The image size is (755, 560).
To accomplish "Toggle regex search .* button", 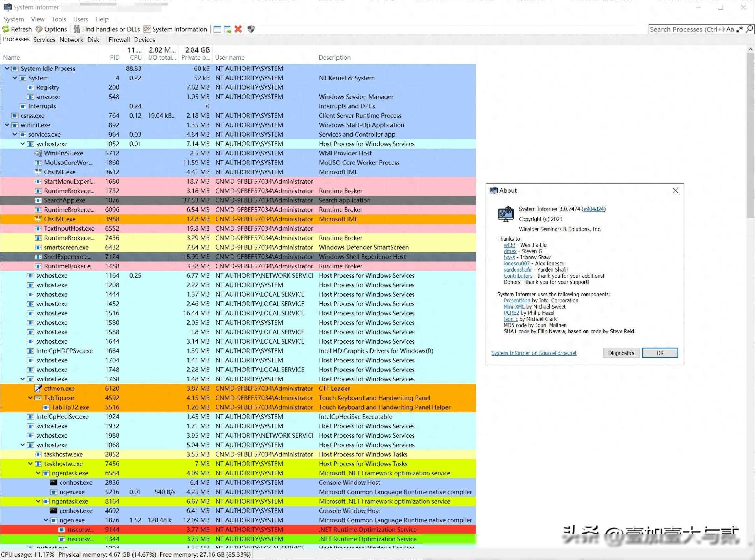I will pyautogui.click(x=739, y=30).
